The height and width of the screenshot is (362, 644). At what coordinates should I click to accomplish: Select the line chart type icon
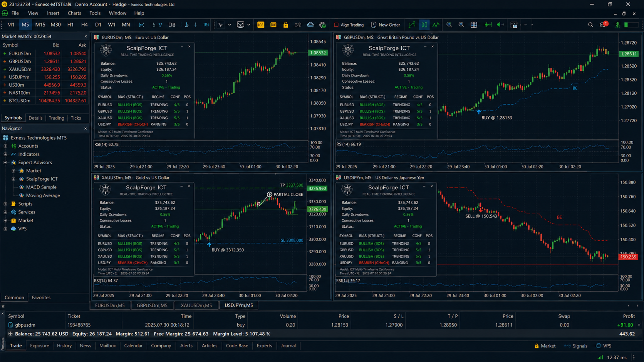(436, 25)
